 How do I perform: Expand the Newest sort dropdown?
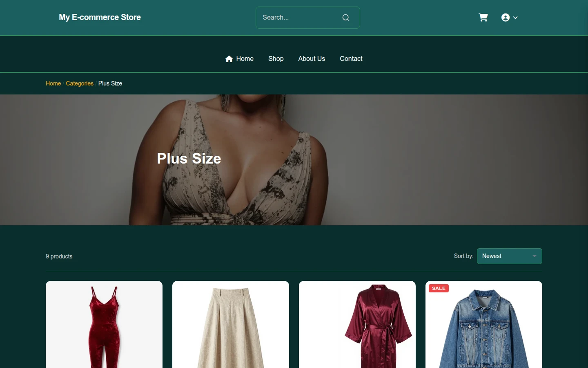510,256
